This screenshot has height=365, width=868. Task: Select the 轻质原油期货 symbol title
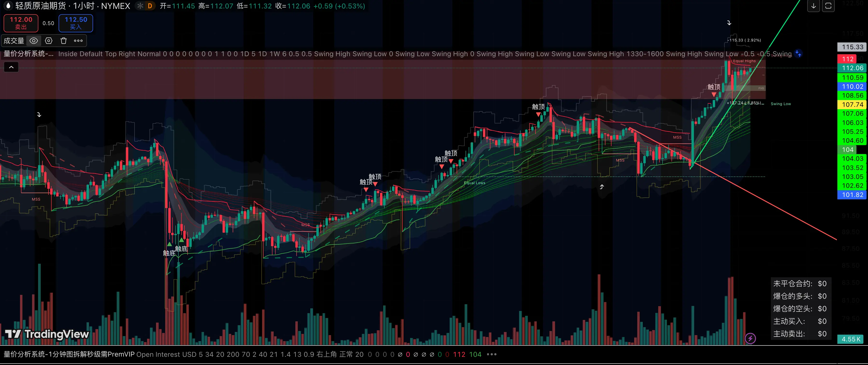[41, 6]
